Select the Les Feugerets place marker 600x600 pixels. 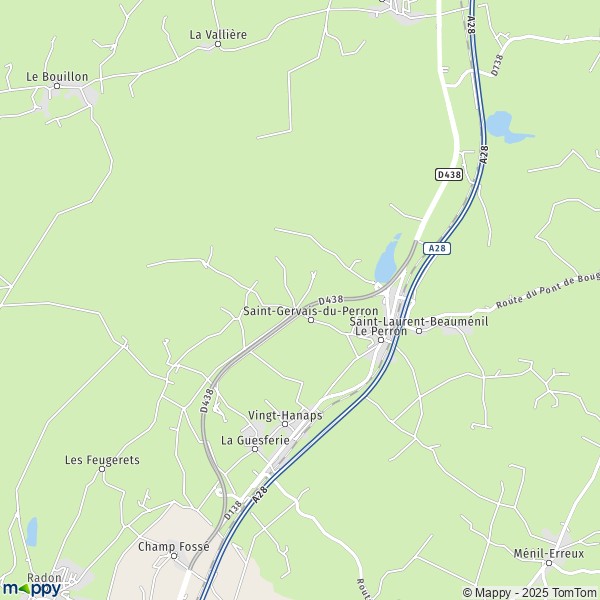pos(102,469)
